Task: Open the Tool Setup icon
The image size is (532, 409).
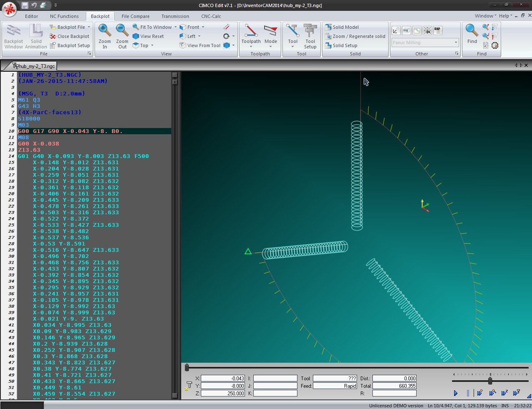Action: 310,31
